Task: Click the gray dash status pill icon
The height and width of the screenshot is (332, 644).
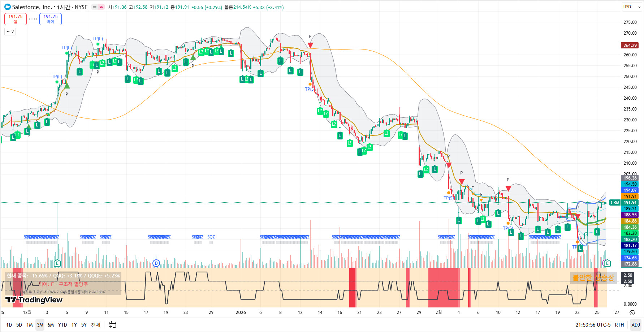Action: coord(95,7)
